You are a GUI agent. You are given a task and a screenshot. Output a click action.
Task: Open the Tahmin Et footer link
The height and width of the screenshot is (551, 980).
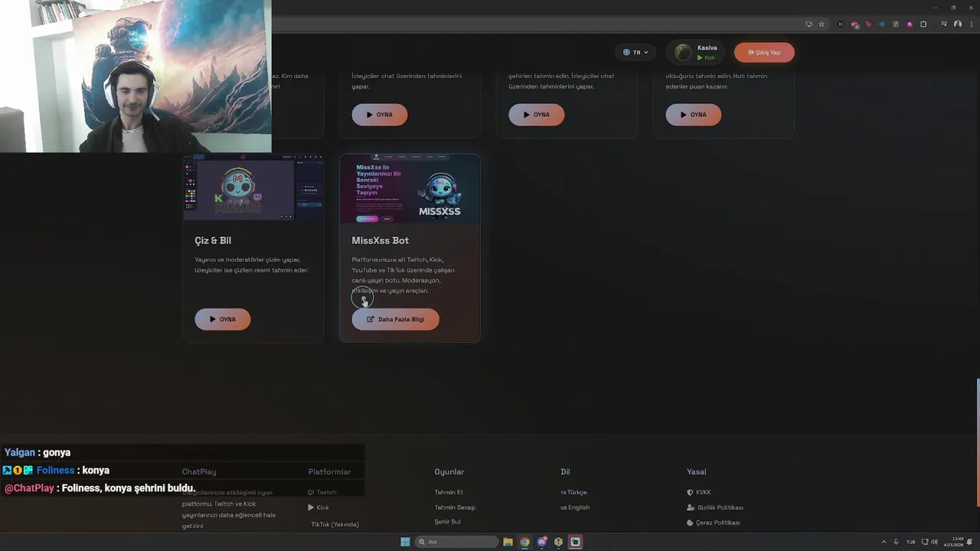(449, 492)
